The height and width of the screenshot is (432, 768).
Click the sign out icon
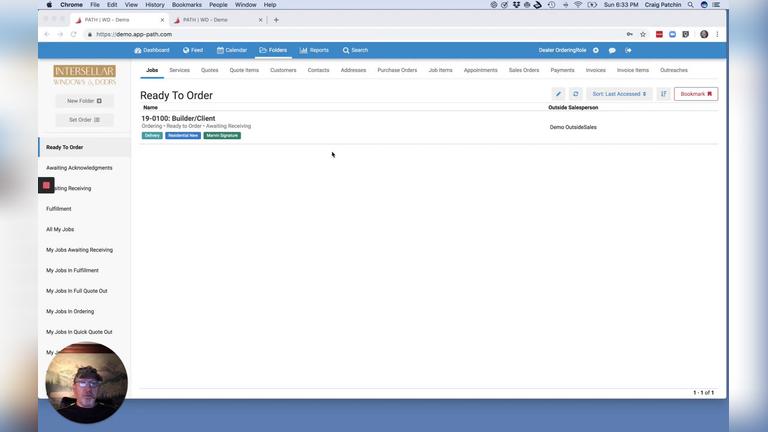tap(628, 50)
